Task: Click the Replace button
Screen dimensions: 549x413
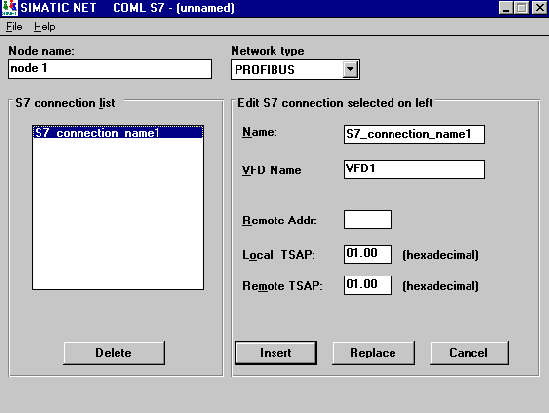Action: pyautogui.click(x=373, y=353)
